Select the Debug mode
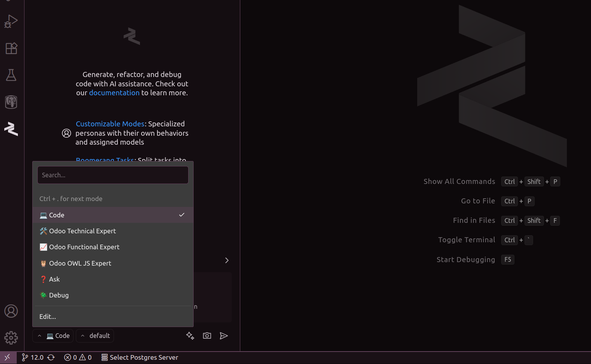The height and width of the screenshot is (364, 591). tap(113, 295)
